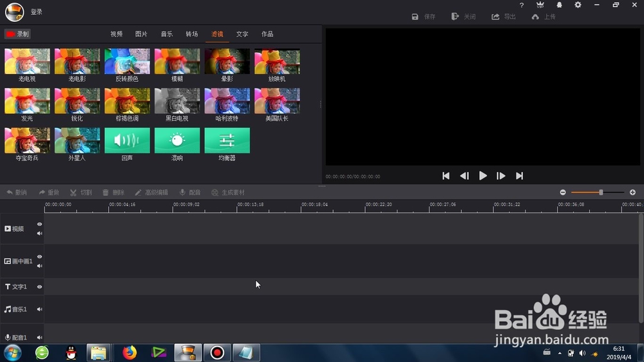The height and width of the screenshot is (362, 644).
Task: Click the 登录 login link
Action: coord(37,12)
